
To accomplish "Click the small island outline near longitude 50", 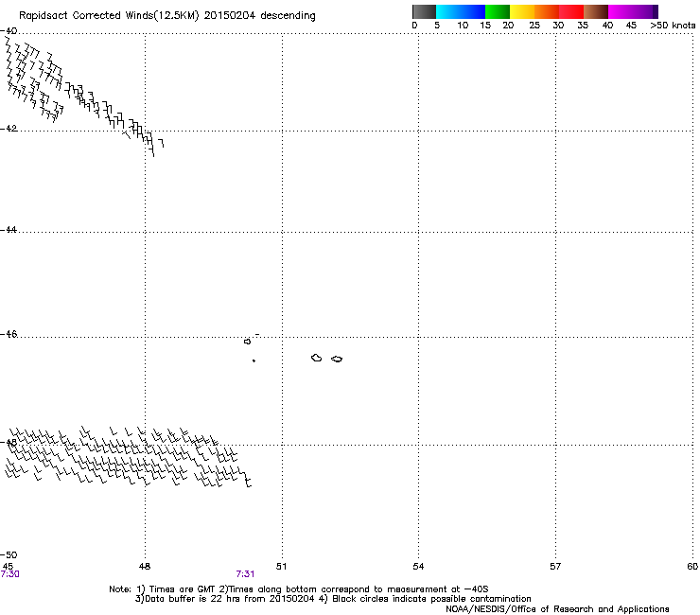I will pyautogui.click(x=247, y=342).
